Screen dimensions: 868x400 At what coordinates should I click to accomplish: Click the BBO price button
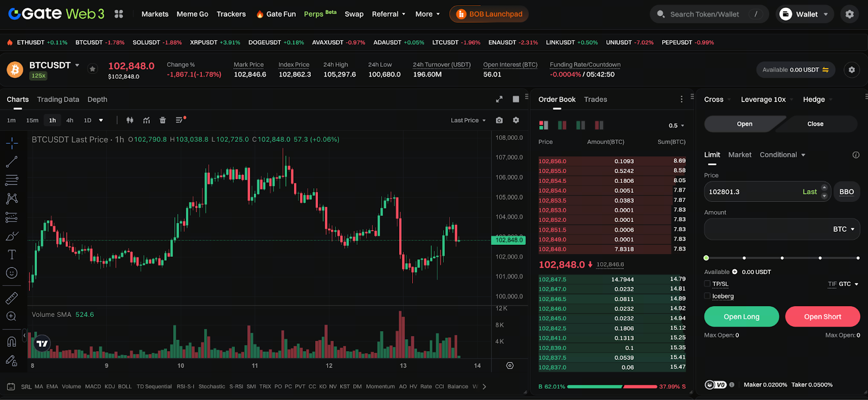[846, 192]
